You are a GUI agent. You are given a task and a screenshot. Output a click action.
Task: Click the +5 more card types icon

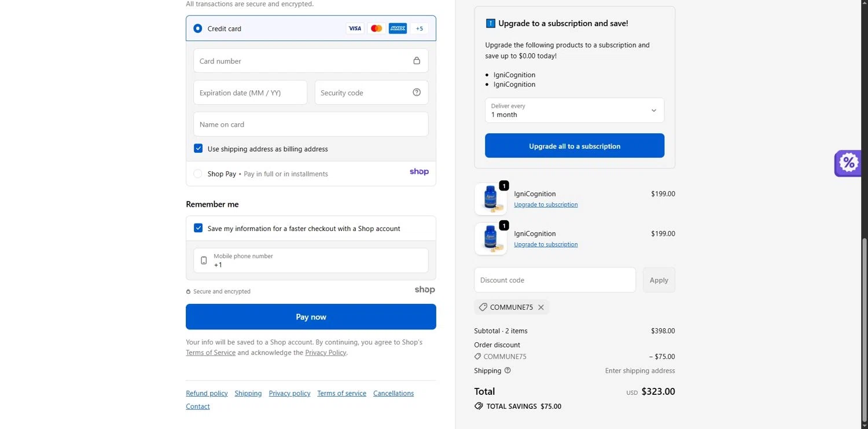pos(420,28)
